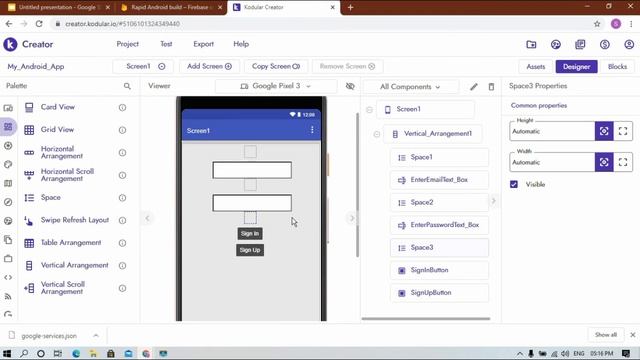Delete selected component with trash icon
The width and height of the screenshot is (640, 360).
tap(491, 87)
